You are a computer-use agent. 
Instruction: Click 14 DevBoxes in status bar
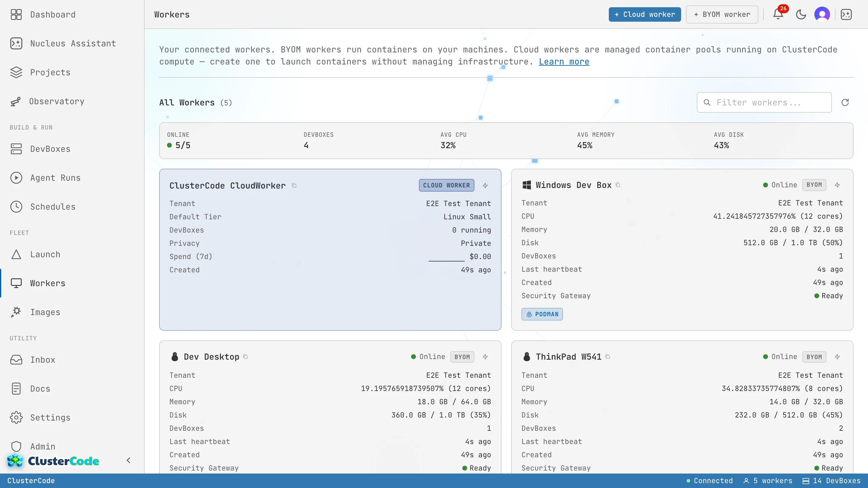coord(832,481)
